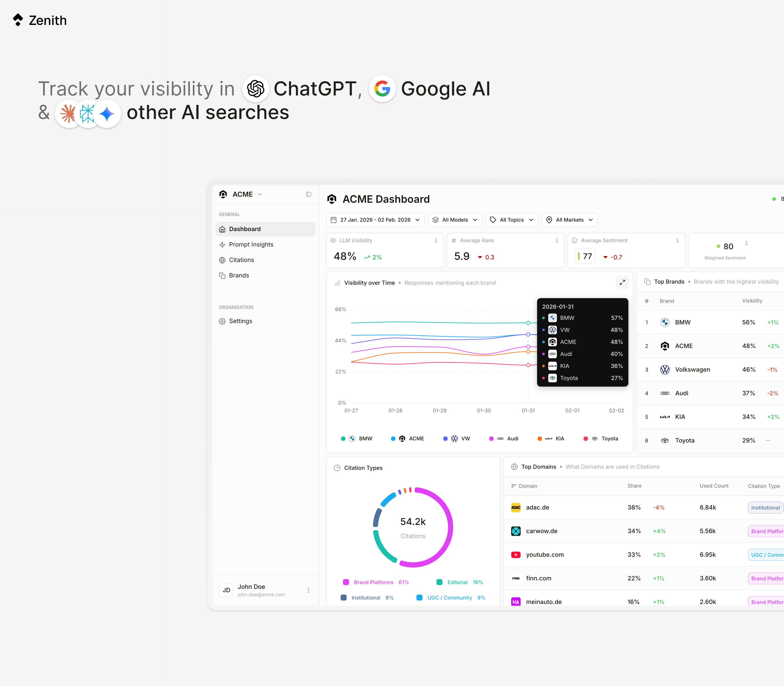
Task: Click the LLM Visibility info icon
Action: tap(436, 240)
